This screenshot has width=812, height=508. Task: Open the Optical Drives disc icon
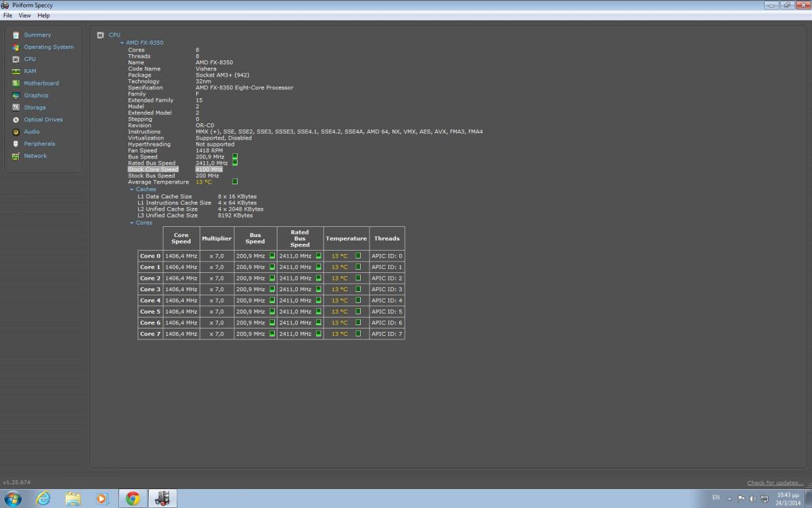click(x=16, y=119)
